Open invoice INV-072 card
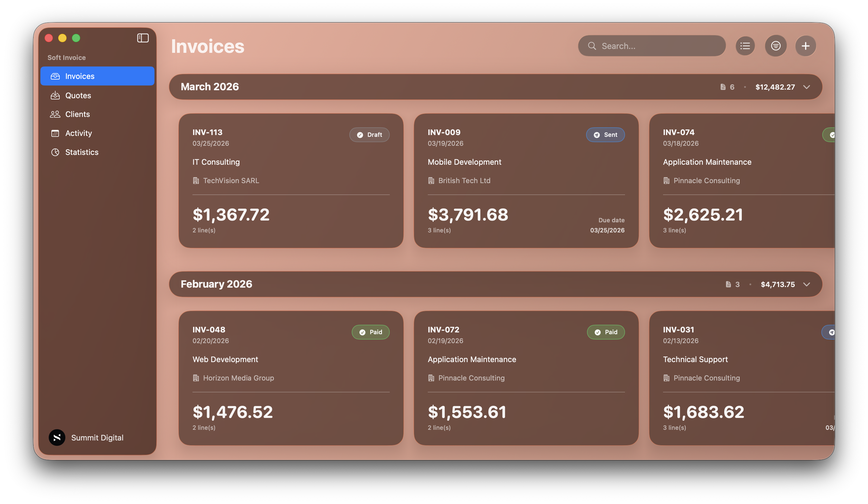Screen dimensions: 868x504 coord(526,378)
